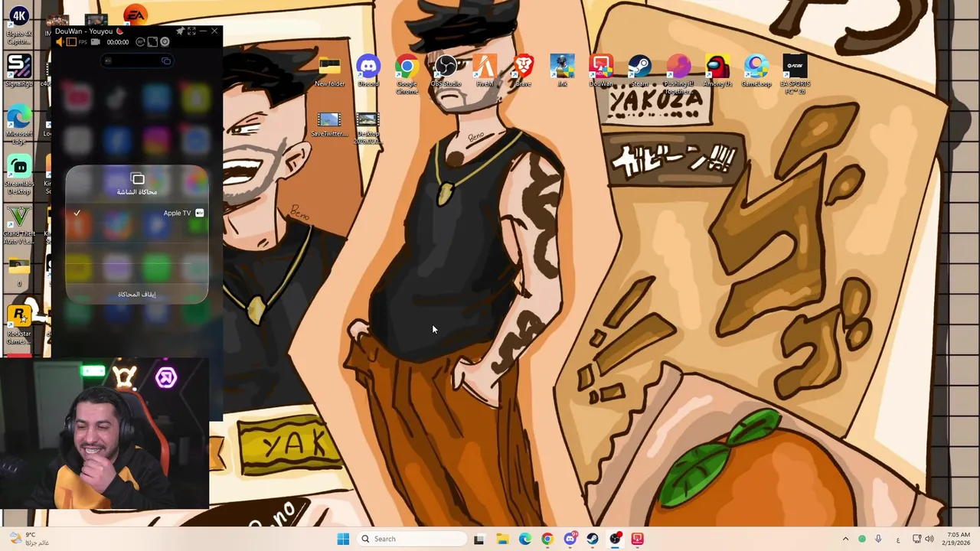Image resolution: width=980 pixels, height=551 pixels.
Task: Click the taskbar Search box
Action: tap(412, 539)
